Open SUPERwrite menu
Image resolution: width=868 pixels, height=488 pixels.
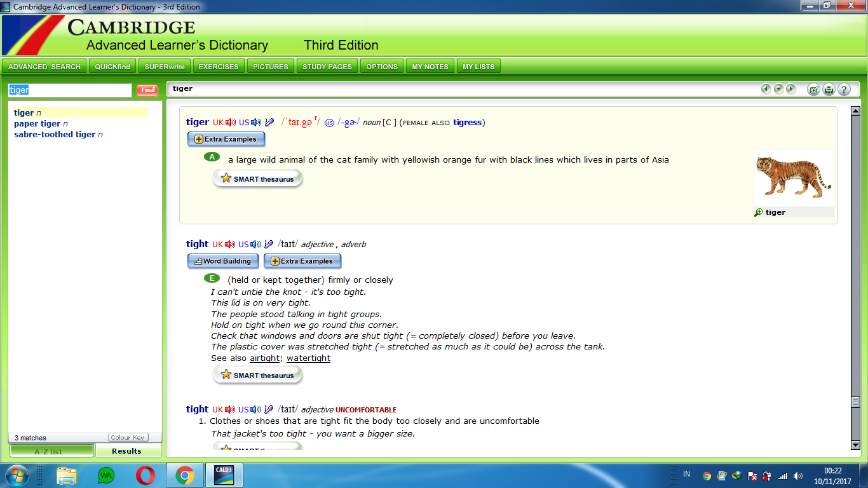pyautogui.click(x=165, y=67)
